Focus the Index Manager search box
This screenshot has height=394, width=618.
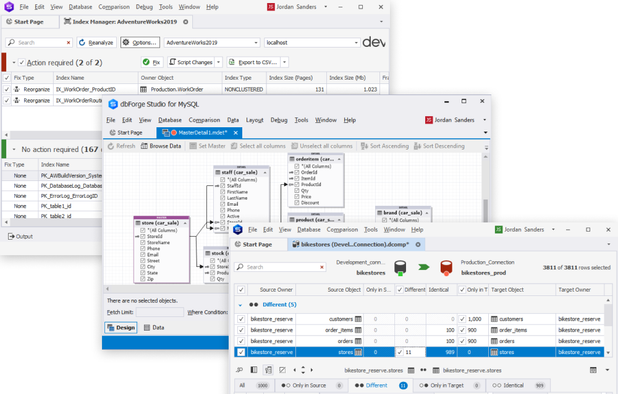tap(39, 43)
